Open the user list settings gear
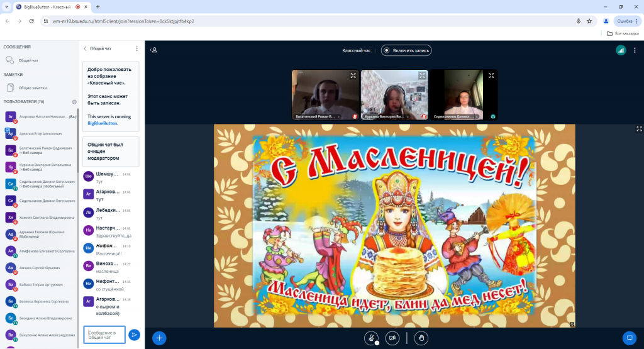This screenshot has width=644, height=349. (x=74, y=101)
